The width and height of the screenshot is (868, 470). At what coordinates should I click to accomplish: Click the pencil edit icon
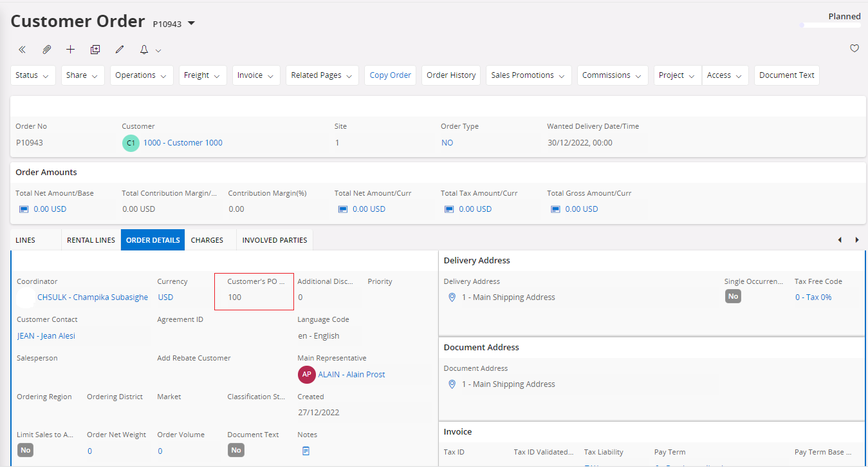pos(119,50)
